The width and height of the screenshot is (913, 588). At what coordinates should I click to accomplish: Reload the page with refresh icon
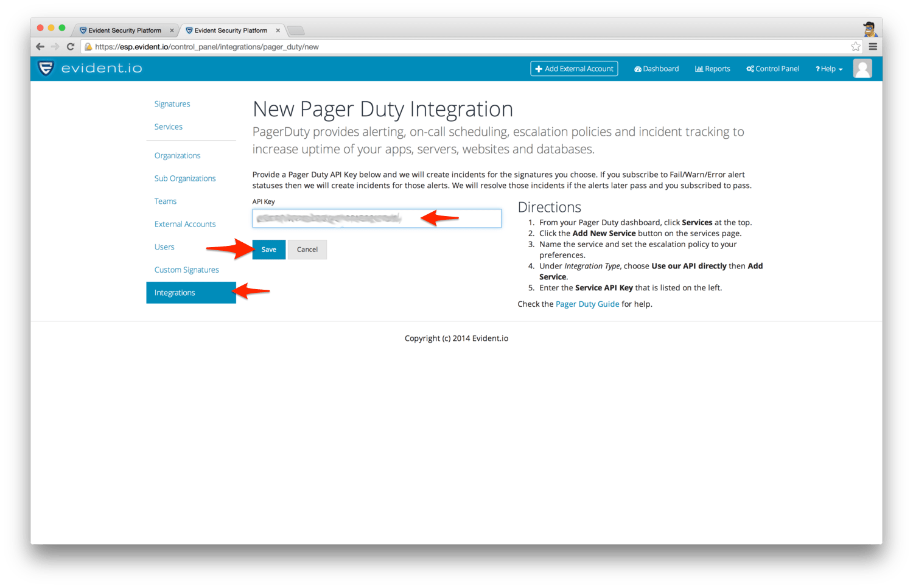(x=71, y=47)
